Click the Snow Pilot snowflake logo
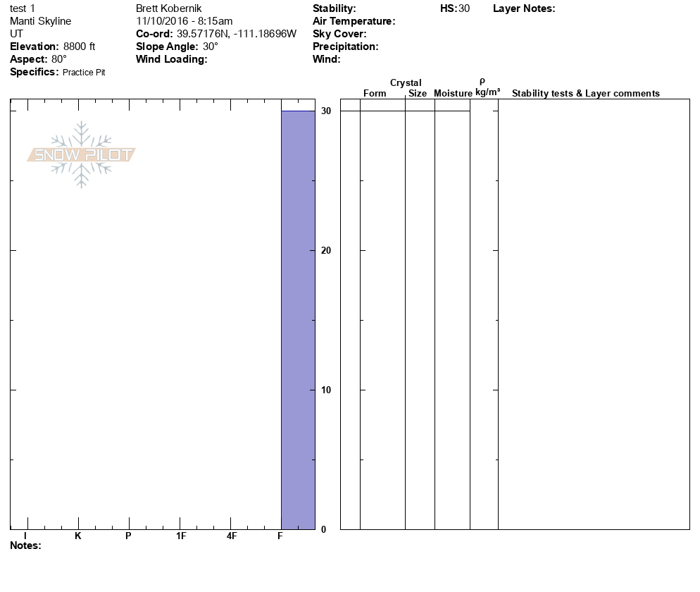Image resolution: width=700 pixels, height=592 pixels. point(82,154)
